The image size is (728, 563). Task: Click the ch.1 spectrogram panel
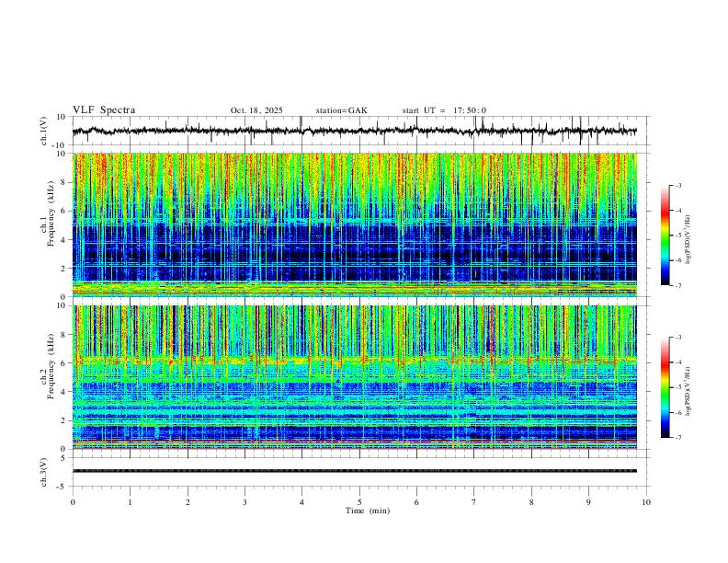pos(355,224)
